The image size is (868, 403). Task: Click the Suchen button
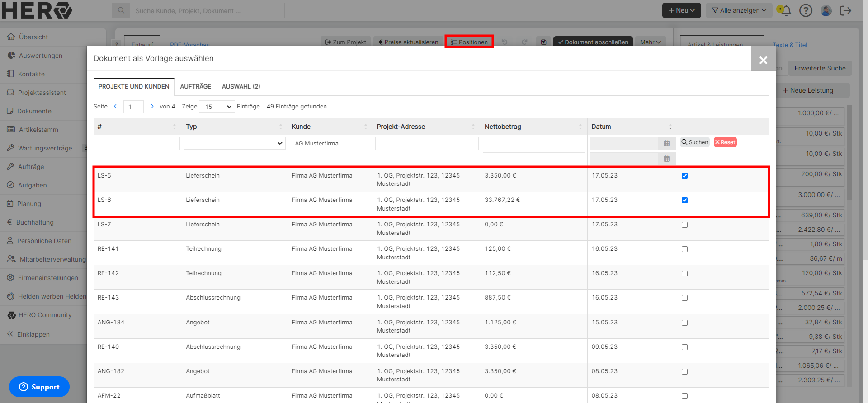(x=695, y=142)
